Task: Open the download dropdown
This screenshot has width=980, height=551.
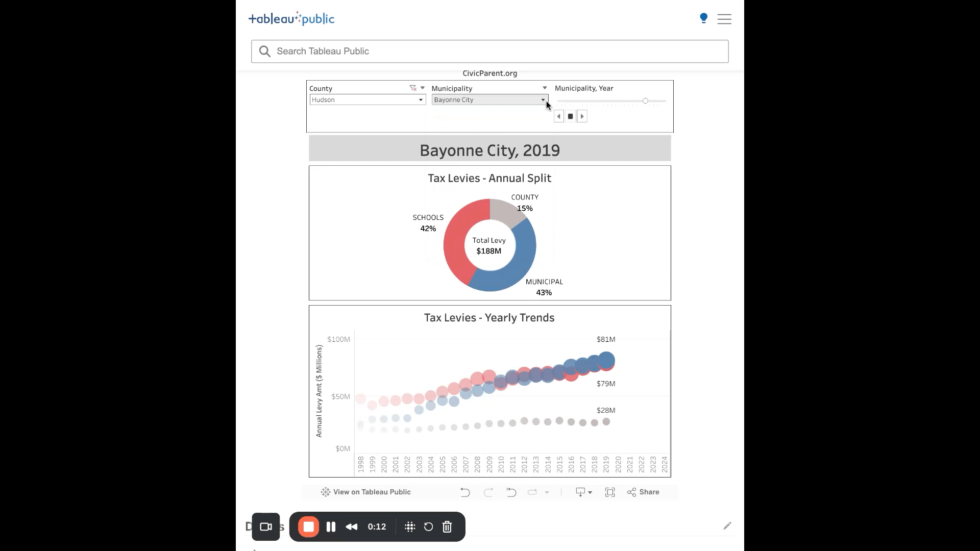Action: point(583,492)
